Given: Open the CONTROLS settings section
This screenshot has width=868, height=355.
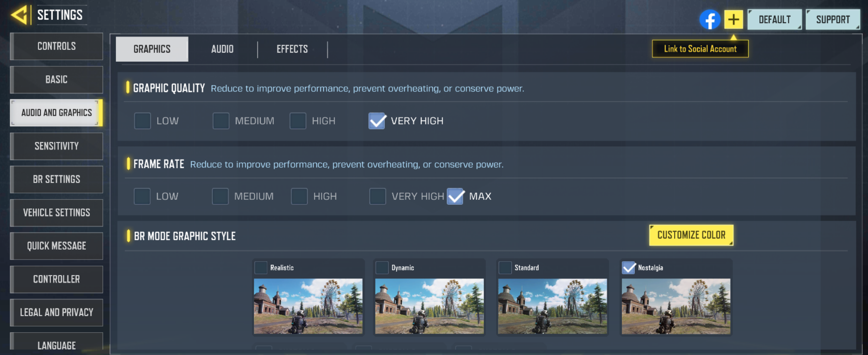Looking at the screenshot, I should [56, 46].
